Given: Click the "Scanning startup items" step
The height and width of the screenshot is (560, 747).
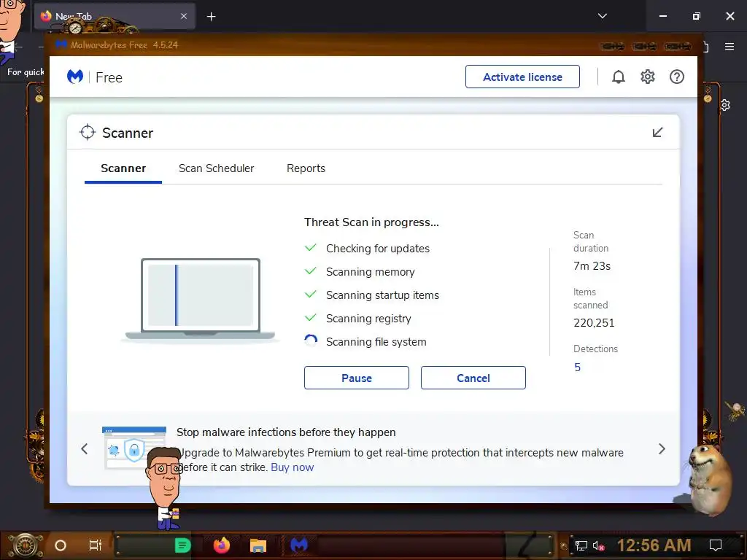Looking at the screenshot, I should pyautogui.click(x=382, y=295).
